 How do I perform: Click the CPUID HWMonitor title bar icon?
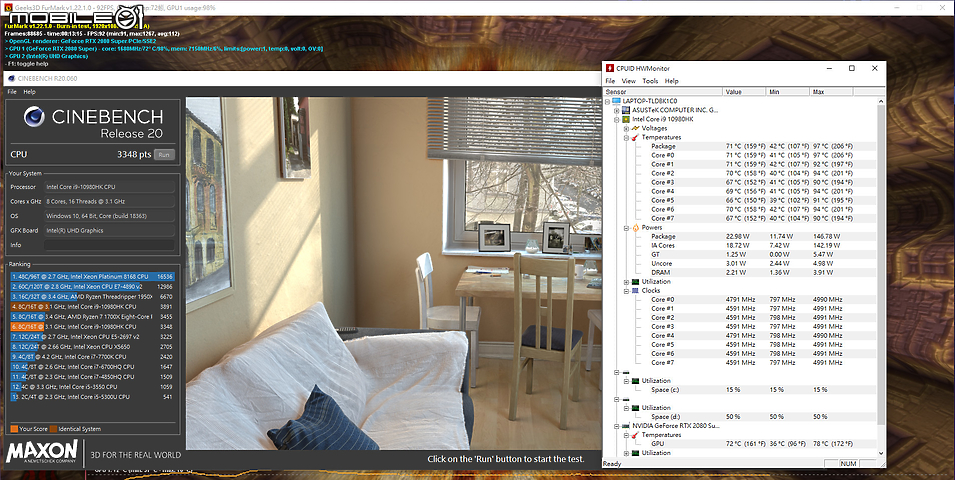tap(610, 68)
